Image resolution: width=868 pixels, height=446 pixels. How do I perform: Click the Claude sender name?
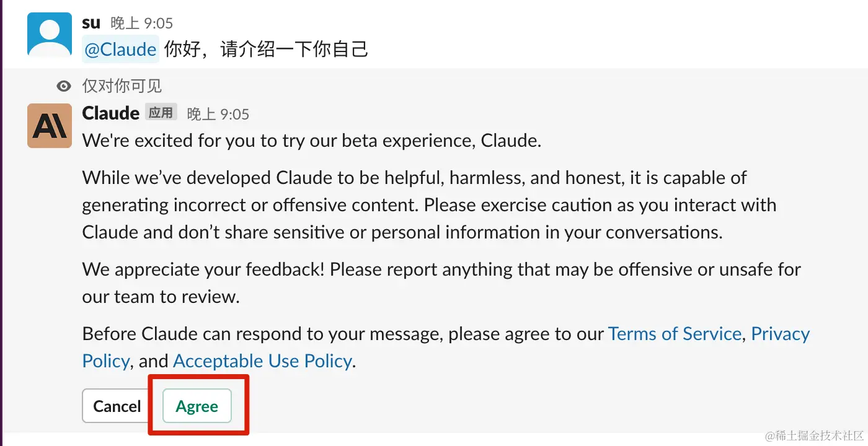pos(110,113)
